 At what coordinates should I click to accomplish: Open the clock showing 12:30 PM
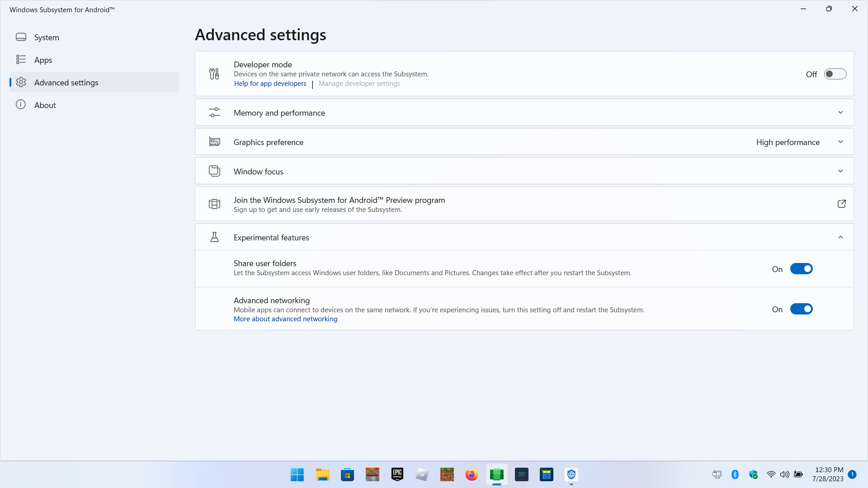tap(828, 474)
